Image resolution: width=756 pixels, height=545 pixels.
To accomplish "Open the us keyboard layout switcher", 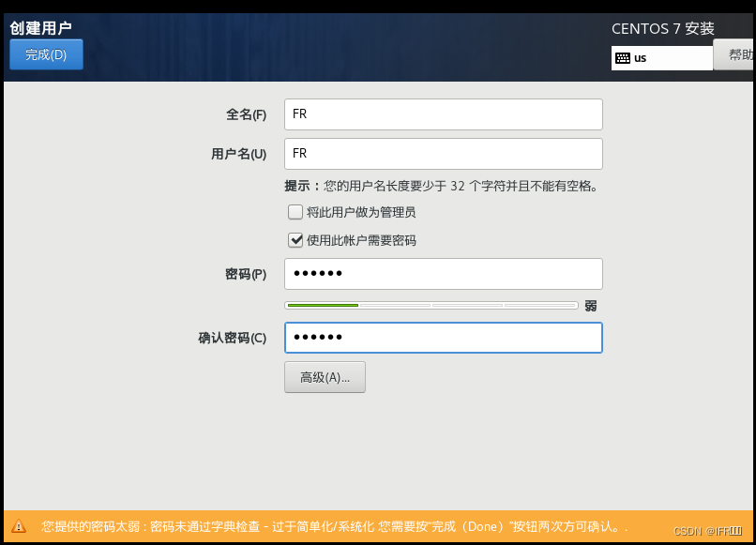I will point(661,57).
